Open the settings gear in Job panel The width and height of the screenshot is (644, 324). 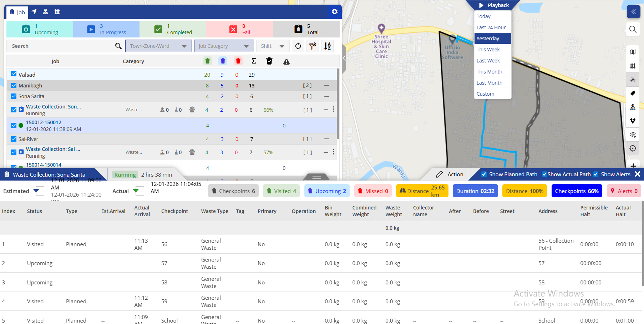click(334, 12)
